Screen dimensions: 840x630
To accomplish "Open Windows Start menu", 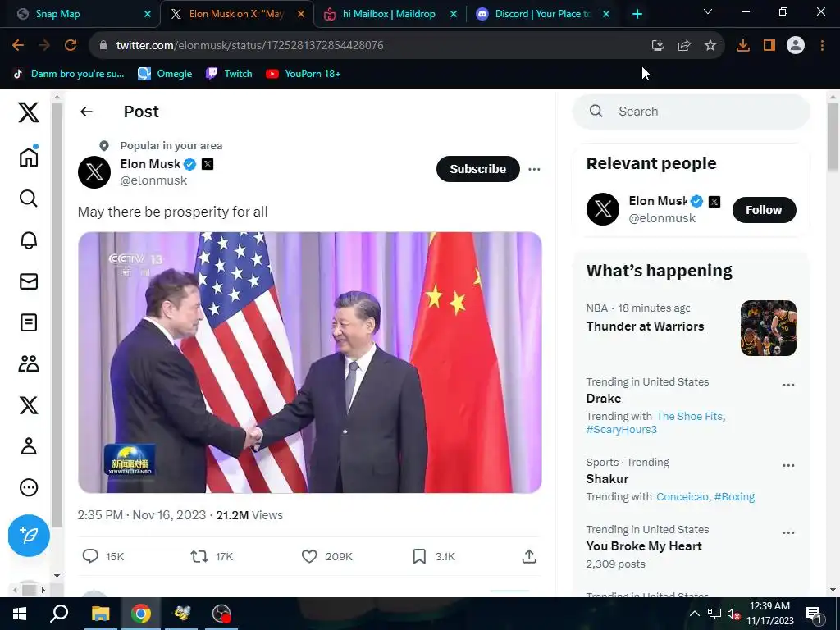I will (x=20, y=614).
